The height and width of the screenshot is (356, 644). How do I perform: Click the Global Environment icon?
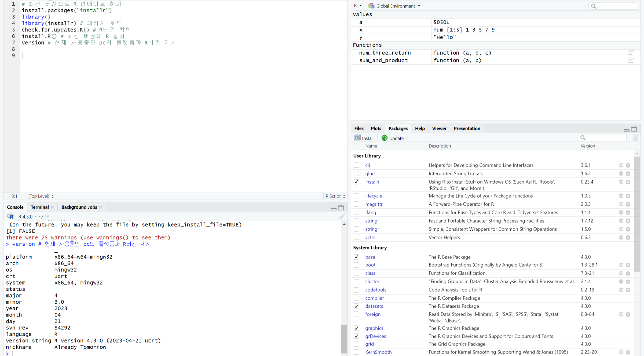tap(371, 6)
